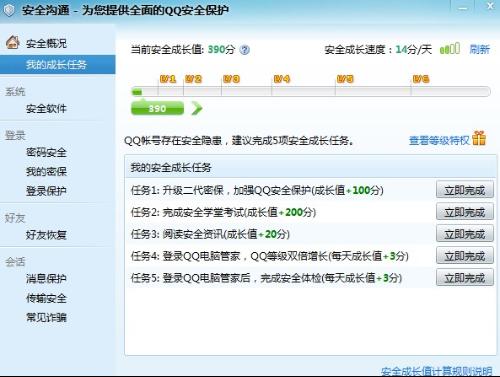Click the orange gift box icon
Viewport: 500px width, 377px height.
click(x=479, y=138)
